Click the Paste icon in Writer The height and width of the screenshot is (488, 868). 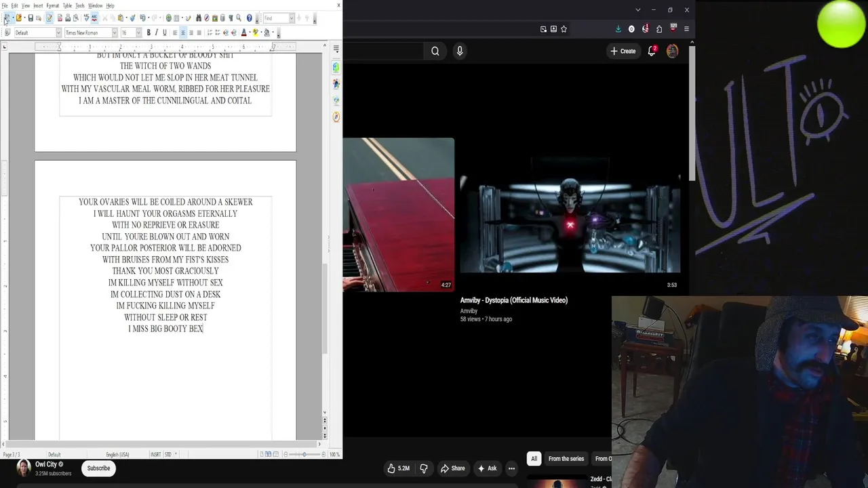(121, 18)
